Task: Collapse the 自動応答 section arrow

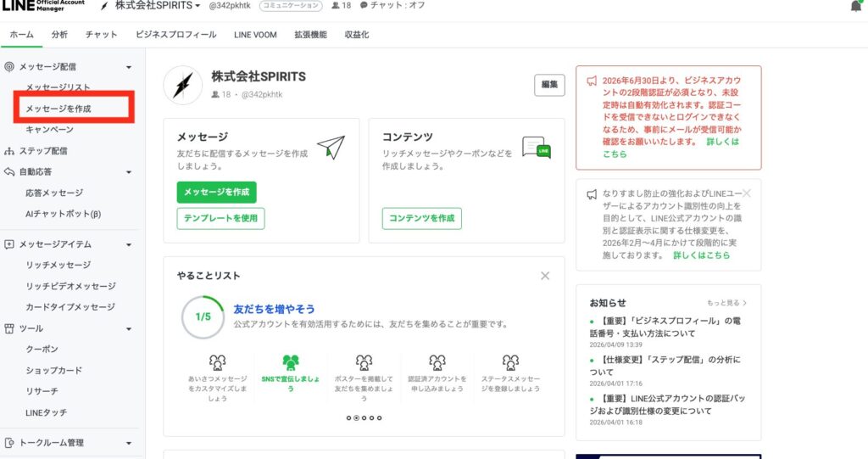Action: pyautogui.click(x=129, y=172)
